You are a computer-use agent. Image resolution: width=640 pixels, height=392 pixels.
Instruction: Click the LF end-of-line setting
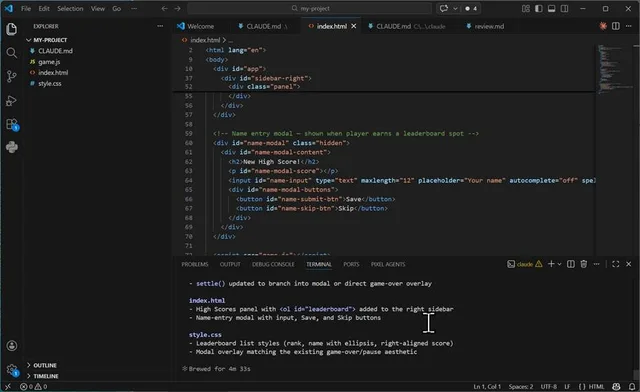tap(567, 386)
